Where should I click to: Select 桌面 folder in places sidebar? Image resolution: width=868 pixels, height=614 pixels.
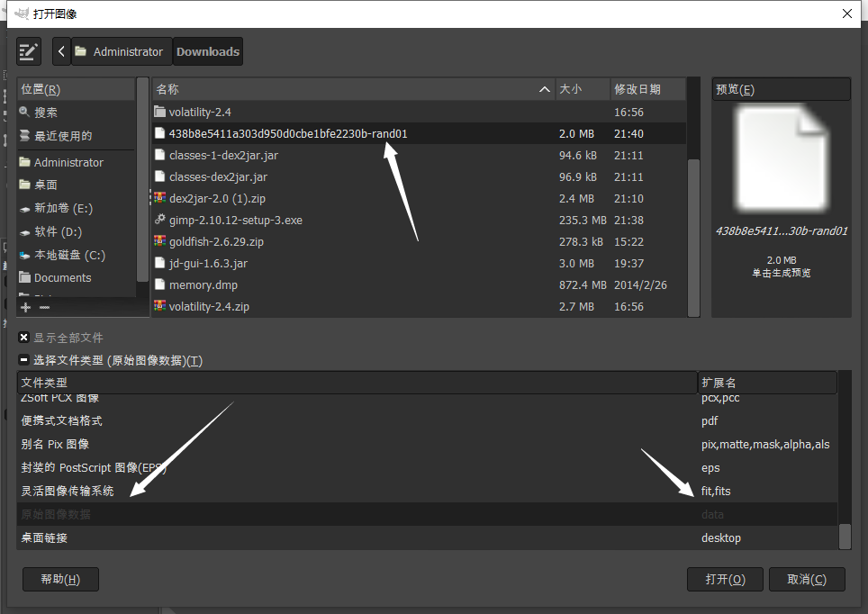[x=76, y=185]
